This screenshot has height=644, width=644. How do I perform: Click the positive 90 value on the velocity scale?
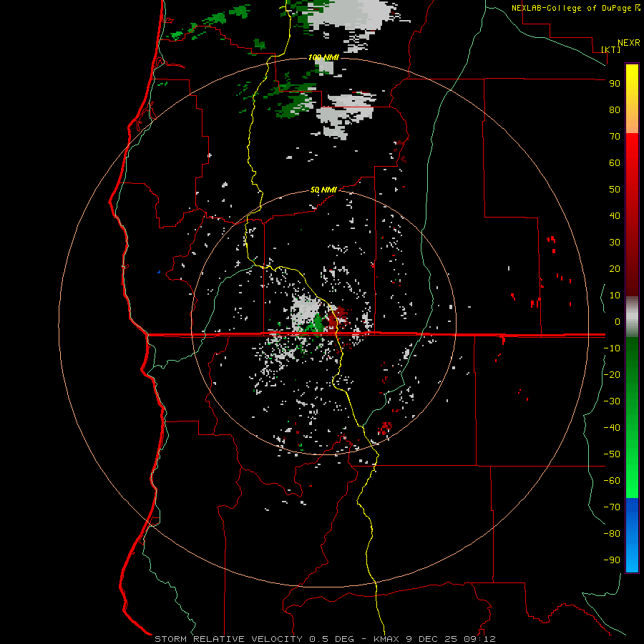pyautogui.click(x=615, y=84)
